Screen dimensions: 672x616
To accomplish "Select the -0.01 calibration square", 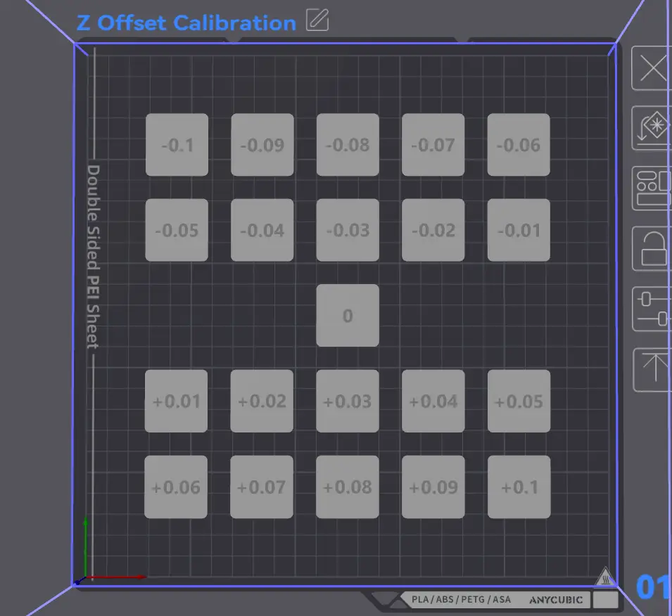I will tap(519, 230).
